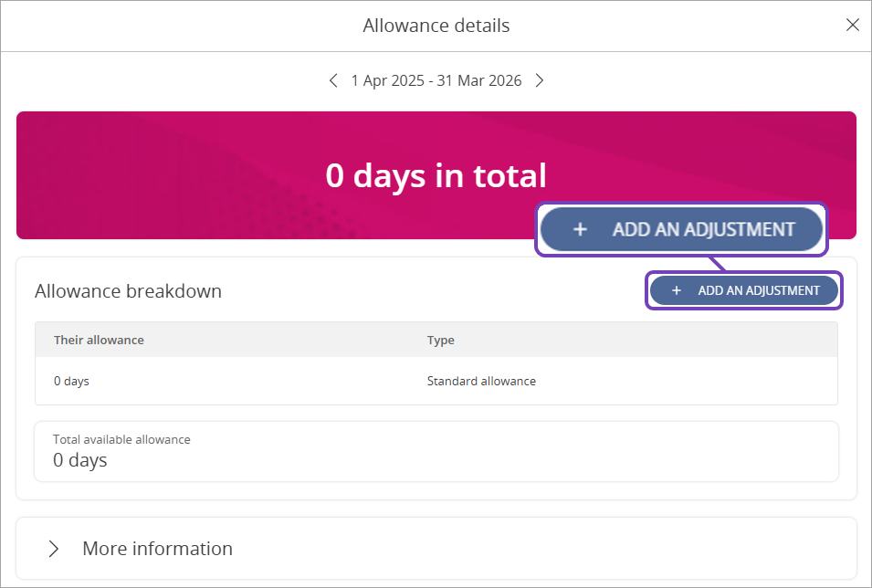
Task: Click the '0 days in total' banner text
Action: pos(436,175)
